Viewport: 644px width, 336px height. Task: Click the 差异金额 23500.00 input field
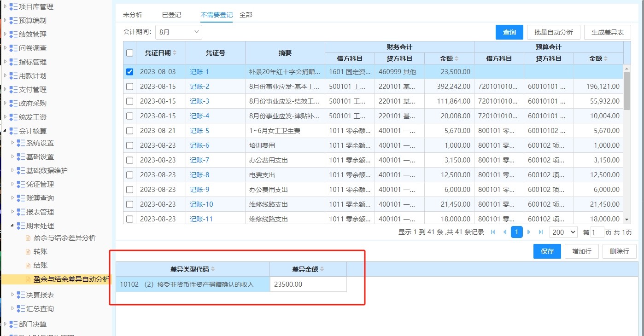pyautogui.click(x=308, y=284)
